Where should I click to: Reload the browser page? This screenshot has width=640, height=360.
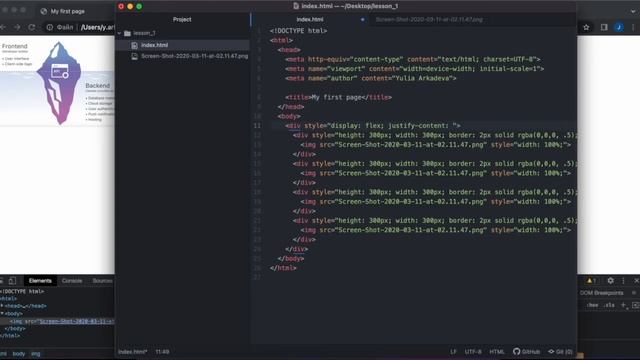tap(32, 27)
